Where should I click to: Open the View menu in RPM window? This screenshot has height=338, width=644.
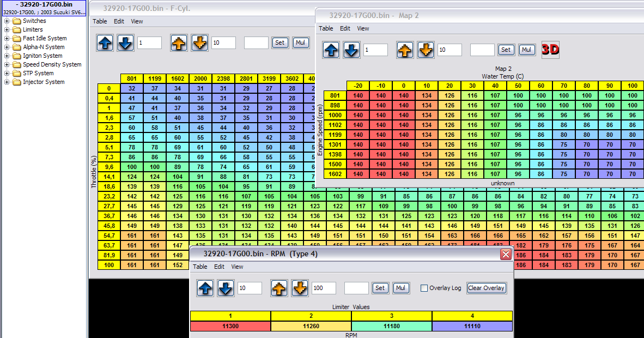pos(237,267)
